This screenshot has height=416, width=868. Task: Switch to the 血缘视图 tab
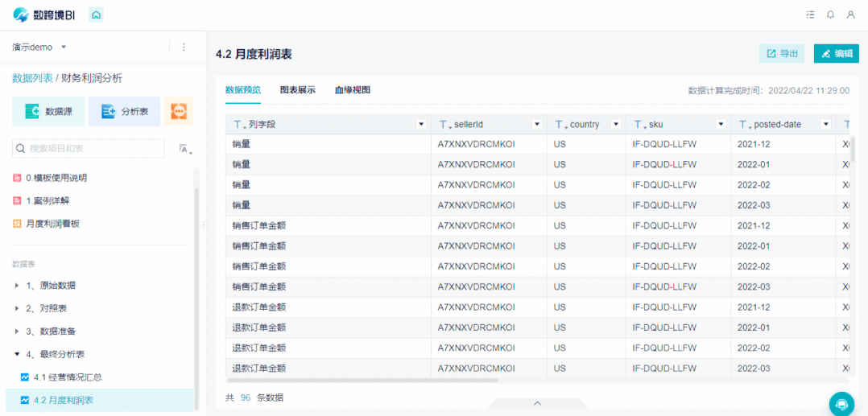[x=352, y=90]
